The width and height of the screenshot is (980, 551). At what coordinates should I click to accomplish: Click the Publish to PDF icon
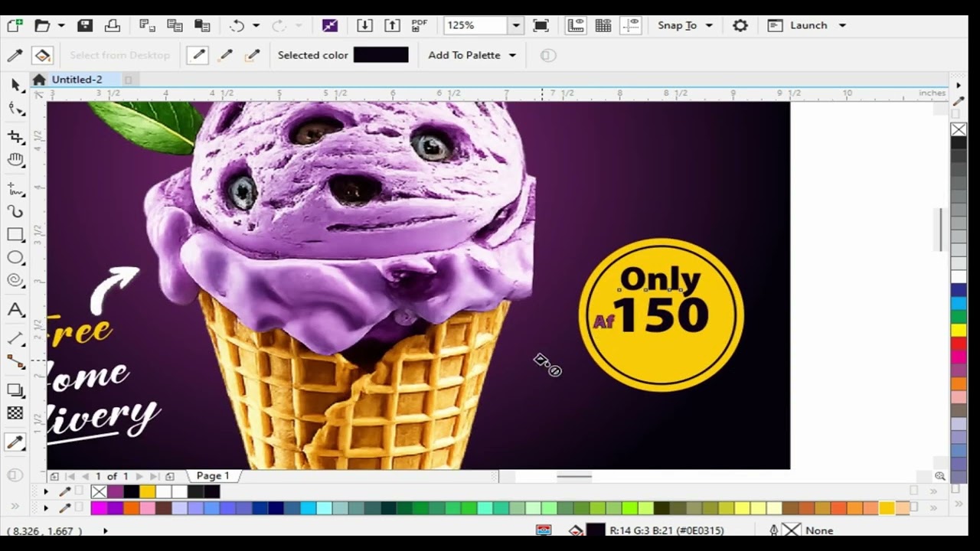point(420,25)
